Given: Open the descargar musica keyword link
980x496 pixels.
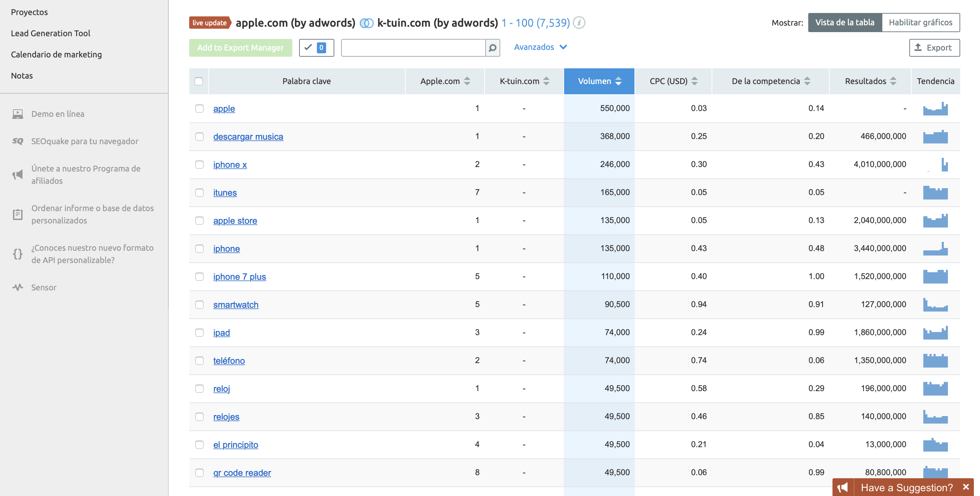Looking at the screenshot, I should point(248,137).
